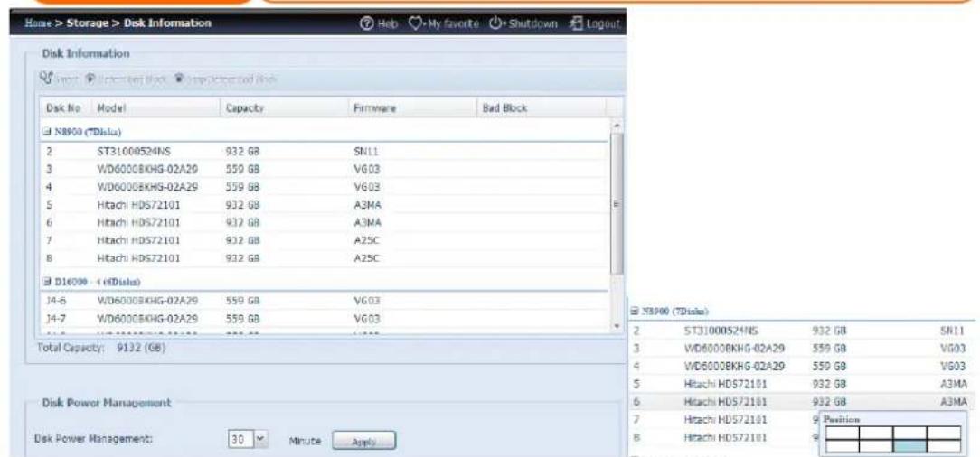Select the J4-7 WD6000BKHG-02A29 row

325,319
